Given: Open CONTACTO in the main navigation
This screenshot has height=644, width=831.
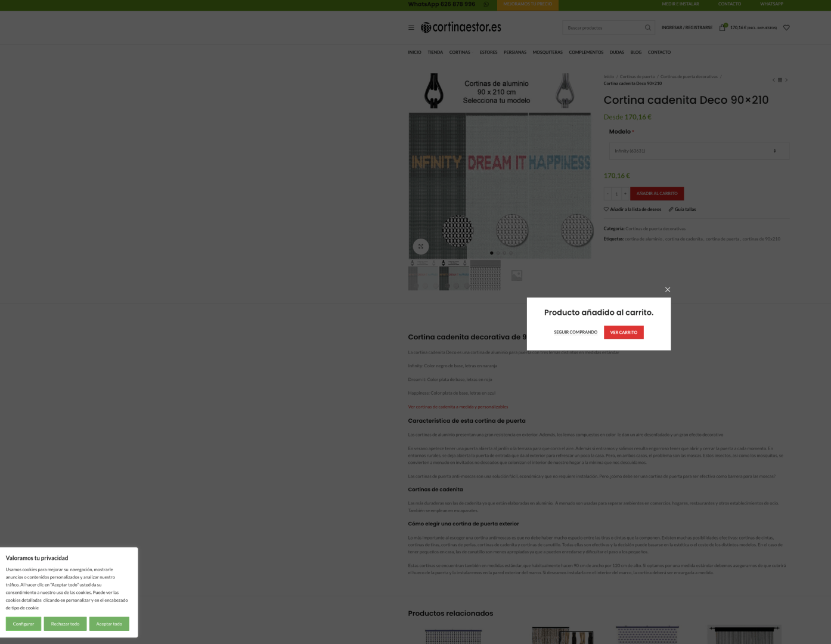Looking at the screenshot, I should pos(659,52).
